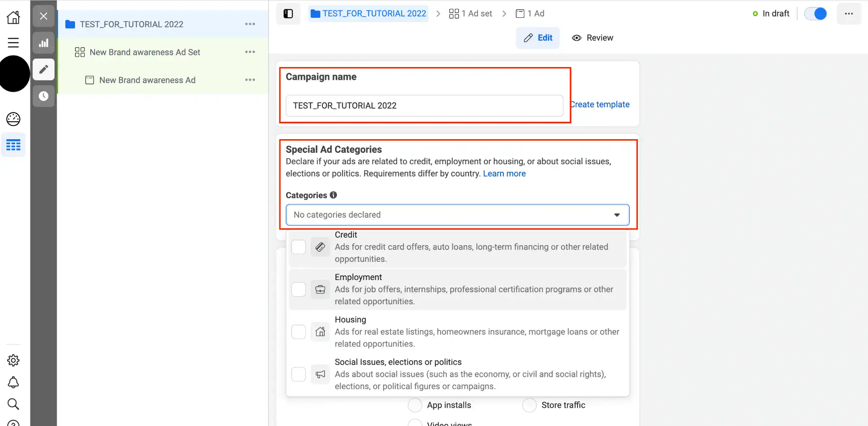The image size is (868, 426).
Task: Open the notifications bell icon
Action: tap(13, 382)
